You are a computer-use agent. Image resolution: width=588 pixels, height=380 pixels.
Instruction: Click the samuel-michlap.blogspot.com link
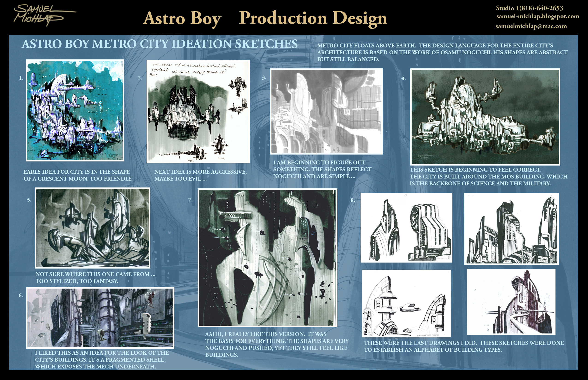[x=538, y=17]
